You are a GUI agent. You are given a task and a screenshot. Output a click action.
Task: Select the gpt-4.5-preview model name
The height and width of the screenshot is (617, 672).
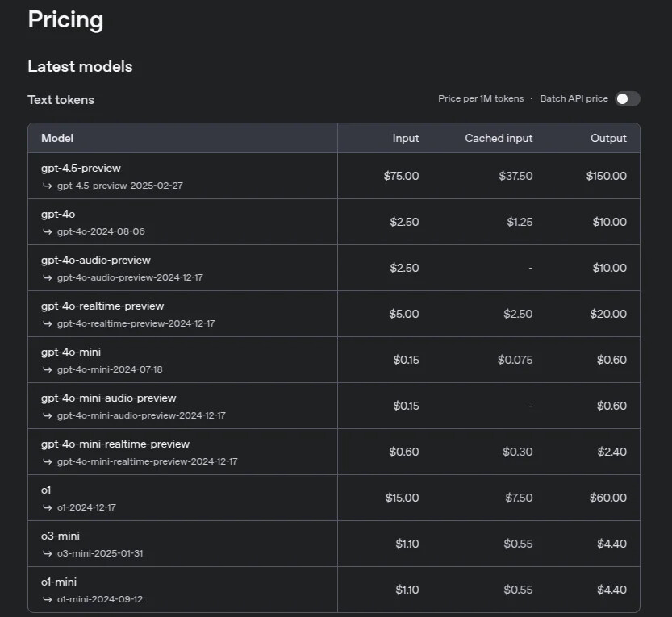81,168
